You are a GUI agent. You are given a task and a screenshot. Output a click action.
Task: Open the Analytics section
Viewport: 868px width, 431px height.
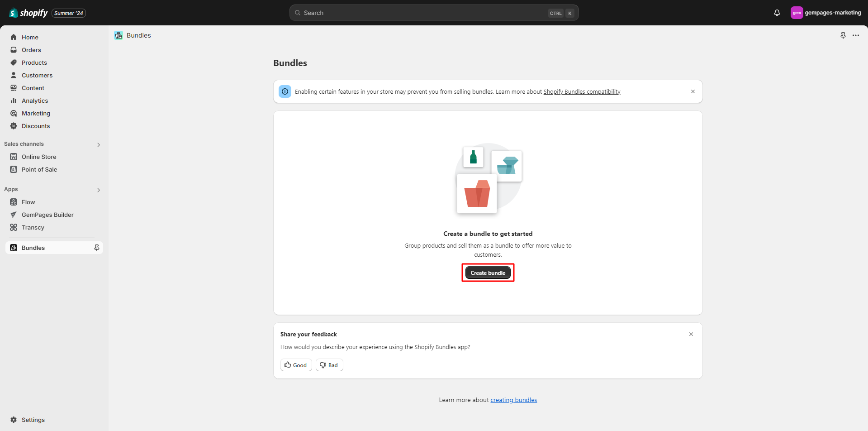pyautogui.click(x=34, y=101)
